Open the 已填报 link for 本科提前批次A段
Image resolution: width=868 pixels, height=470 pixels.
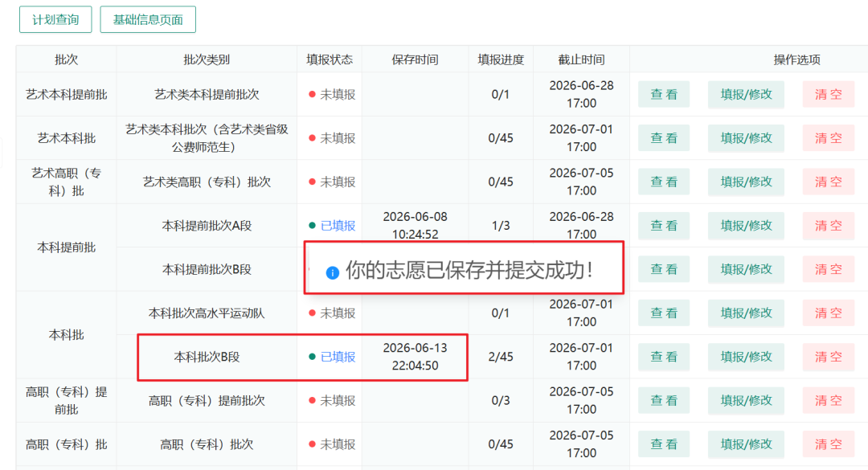click(x=338, y=225)
